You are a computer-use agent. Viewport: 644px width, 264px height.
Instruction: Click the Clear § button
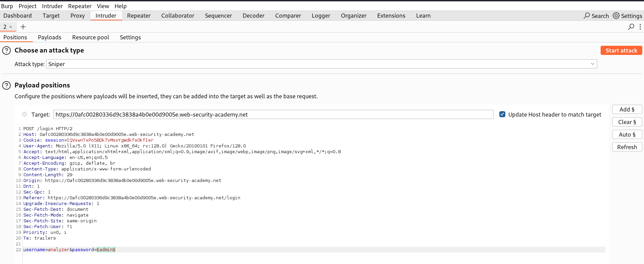627,122
